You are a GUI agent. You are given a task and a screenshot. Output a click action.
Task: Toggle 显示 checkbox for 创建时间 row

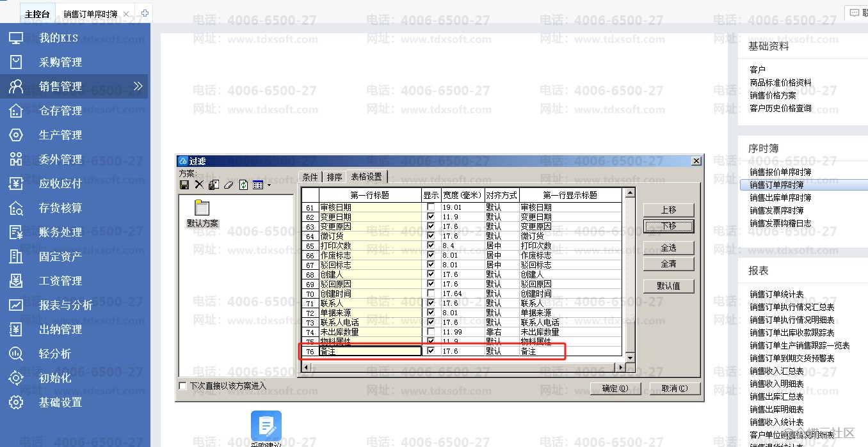point(431,294)
